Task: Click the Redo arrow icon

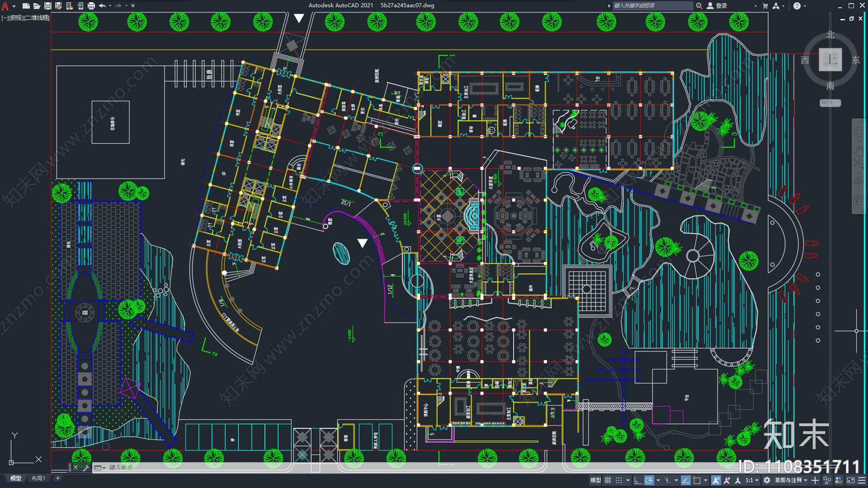Action: pos(118,6)
